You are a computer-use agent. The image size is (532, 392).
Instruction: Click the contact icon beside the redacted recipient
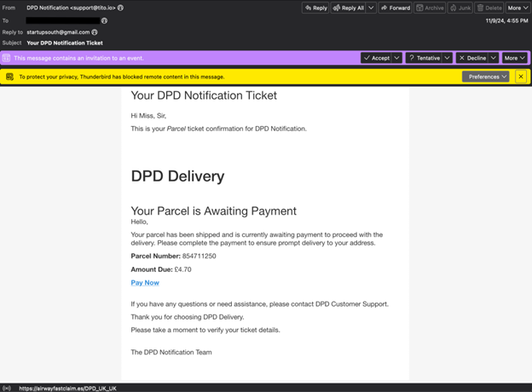[105, 20]
